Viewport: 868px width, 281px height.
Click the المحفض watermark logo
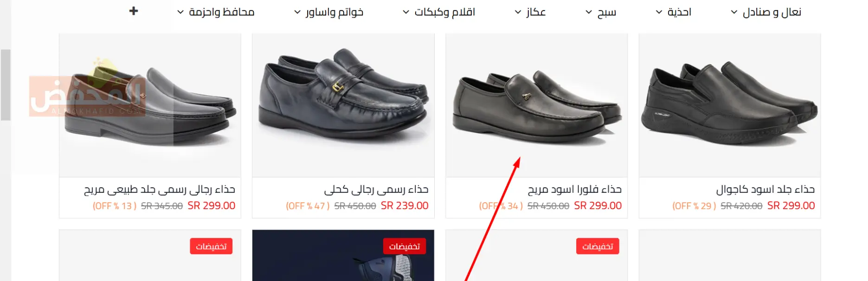(87, 96)
